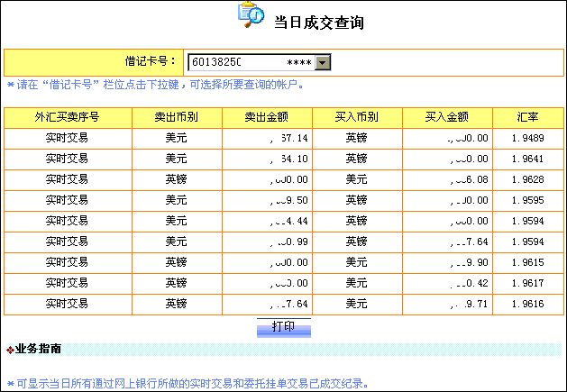The height and width of the screenshot is (392, 567).
Task: Click the 外汇买卖序号 column header
Action: click(x=68, y=117)
